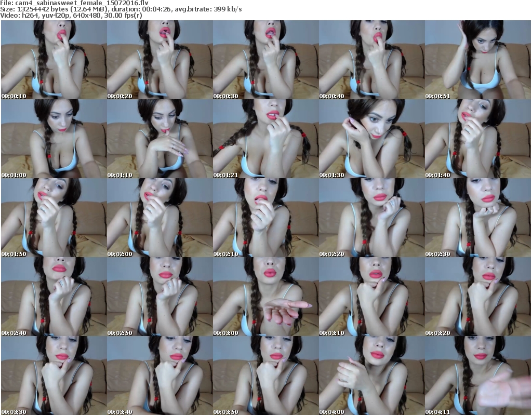Select the thumbnail stamped 00:00:51
Screen dimensions: 532x415
coord(478,60)
